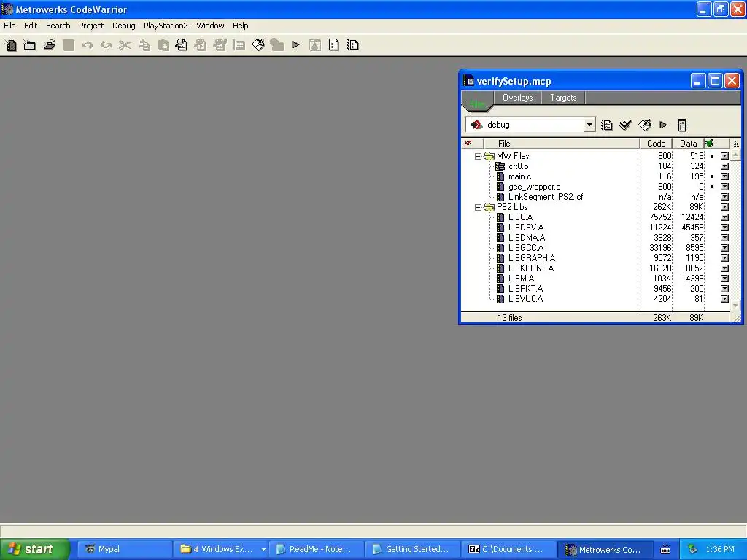Image resolution: width=747 pixels, height=560 pixels.
Task: Click the second-to-last main toolbar document icon
Action: click(x=334, y=45)
